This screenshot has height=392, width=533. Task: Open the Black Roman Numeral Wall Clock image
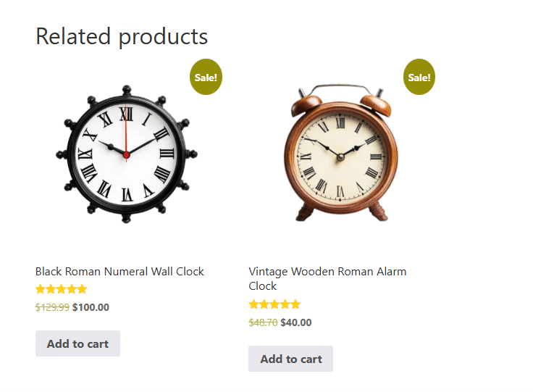point(127,154)
